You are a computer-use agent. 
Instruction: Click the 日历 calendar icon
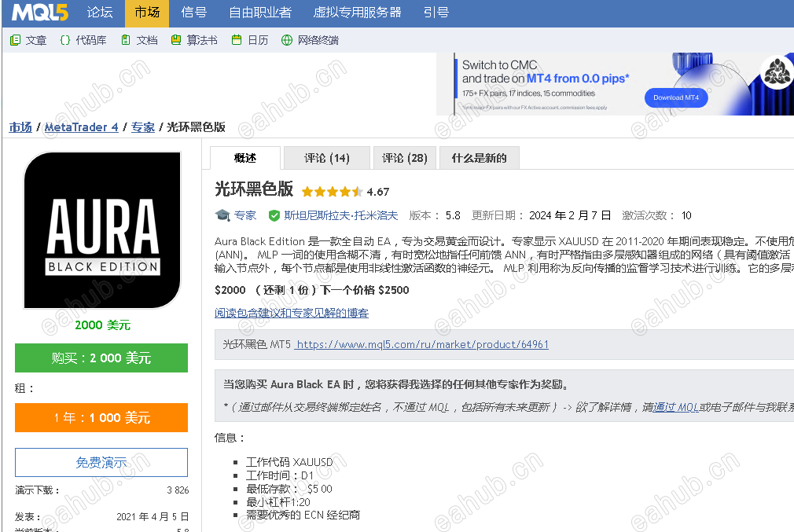(237, 40)
